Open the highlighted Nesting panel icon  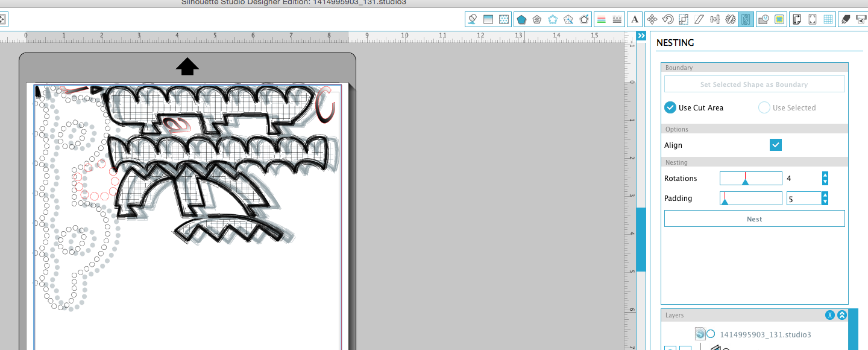click(x=746, y=19)
